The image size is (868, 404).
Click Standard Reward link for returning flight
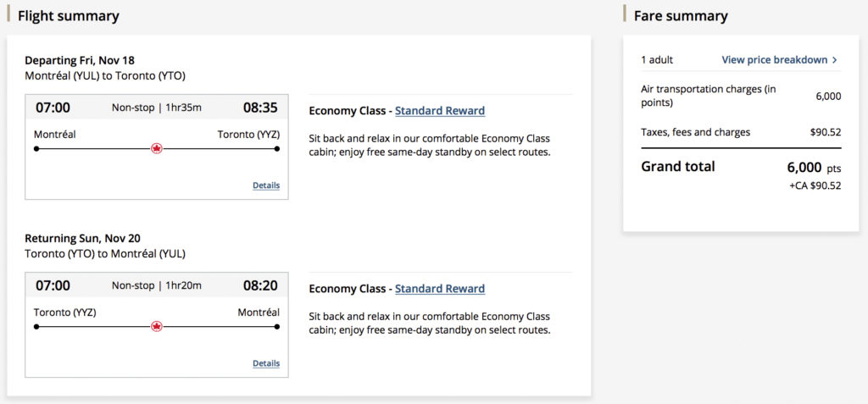(x=440, y=289)
